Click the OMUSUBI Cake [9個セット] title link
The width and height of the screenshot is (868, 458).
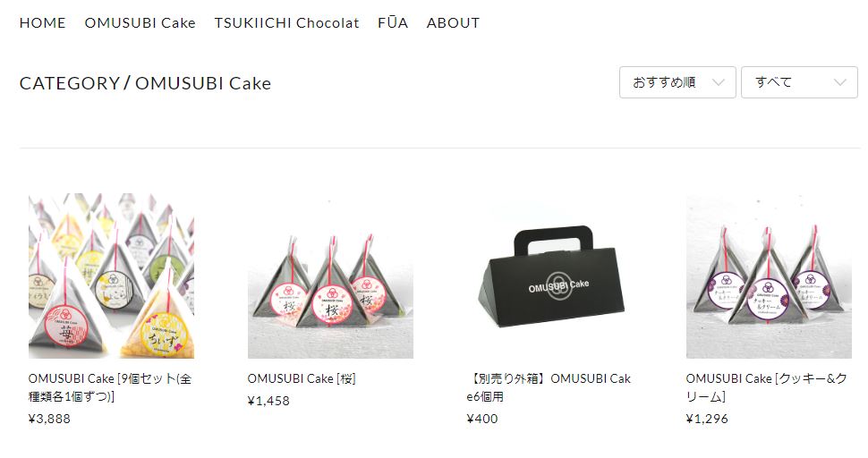[110, 387]
